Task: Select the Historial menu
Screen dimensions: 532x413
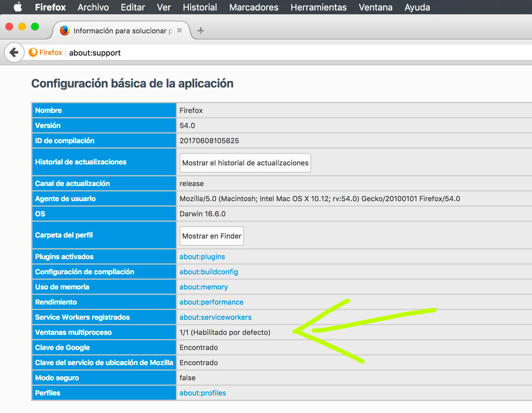Action: click(199, 7)
